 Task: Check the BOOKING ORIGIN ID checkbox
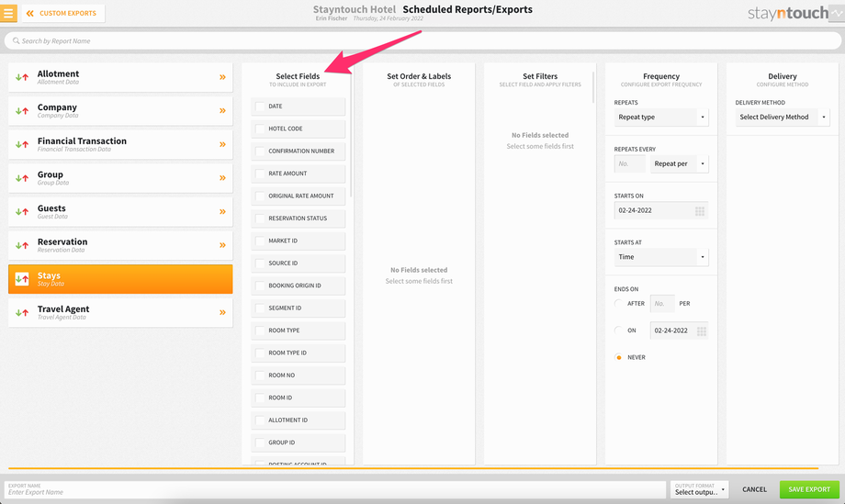pyautogui.click(x=260, y=286)
